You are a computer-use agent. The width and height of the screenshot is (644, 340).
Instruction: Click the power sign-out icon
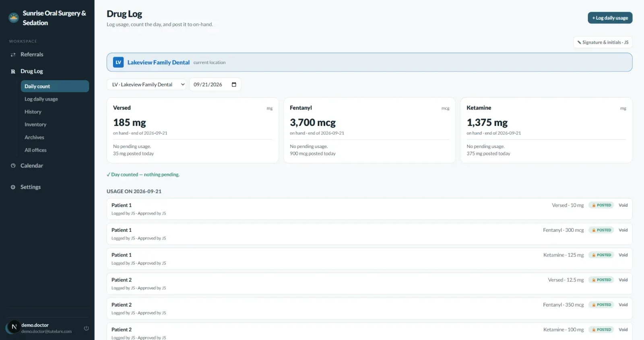coord(86,328)
